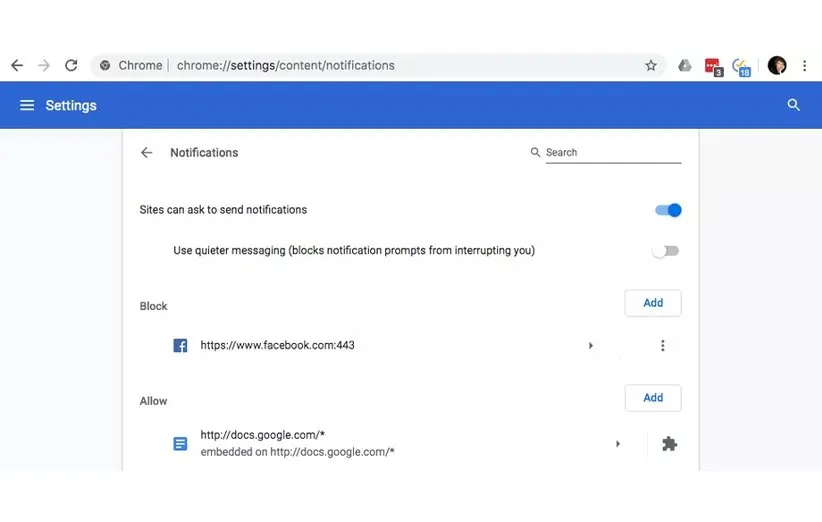Click the extension puzzle icon for docs.google.com
This screenshot has width=822, height=522.
point(669,444)
